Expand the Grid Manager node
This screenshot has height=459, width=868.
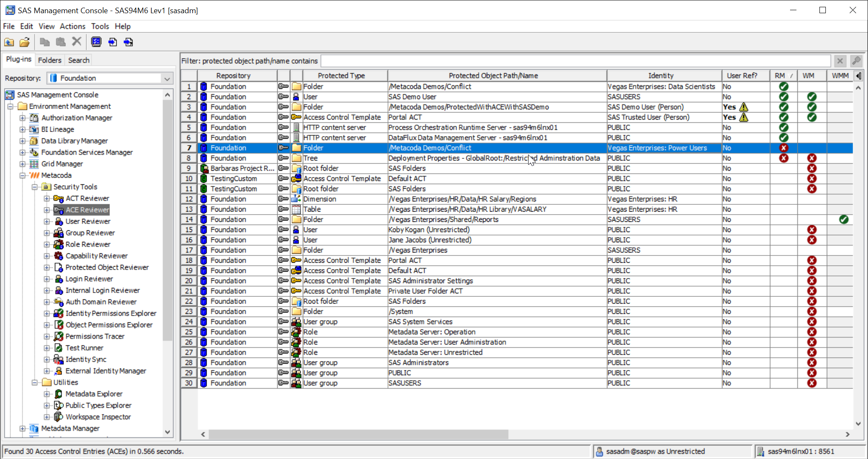23,164
